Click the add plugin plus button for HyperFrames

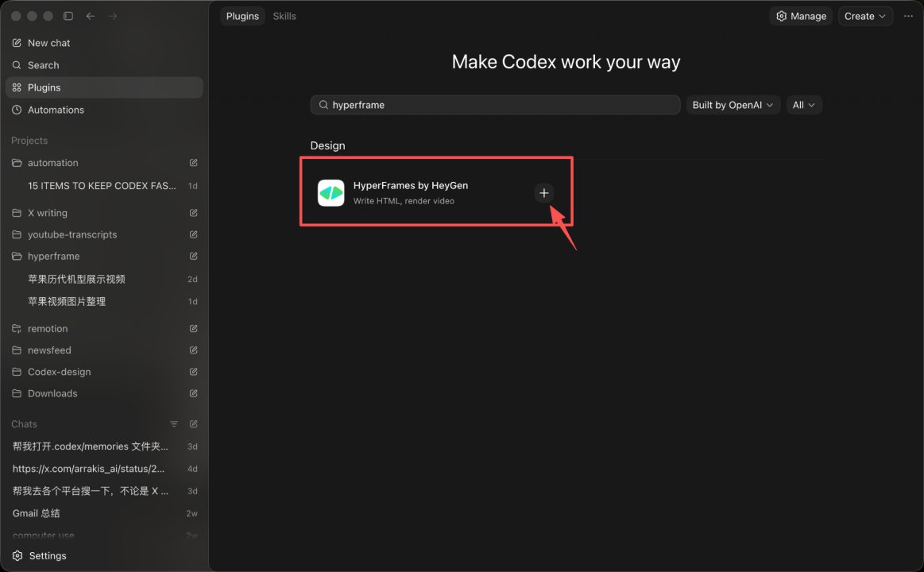tap(543, 193)
